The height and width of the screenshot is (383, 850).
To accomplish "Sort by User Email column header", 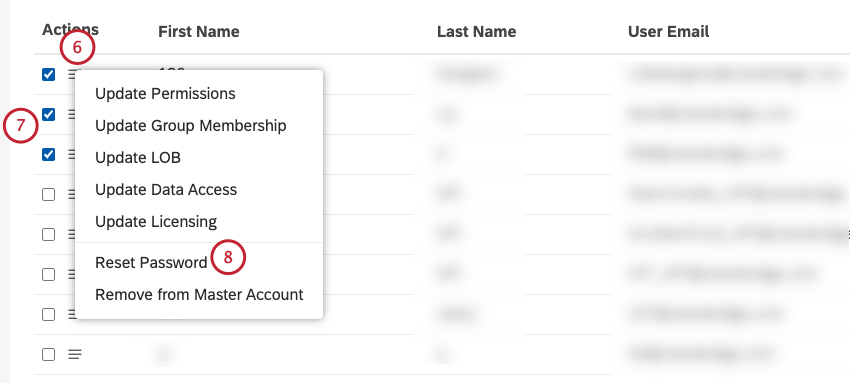I will 668,31.
